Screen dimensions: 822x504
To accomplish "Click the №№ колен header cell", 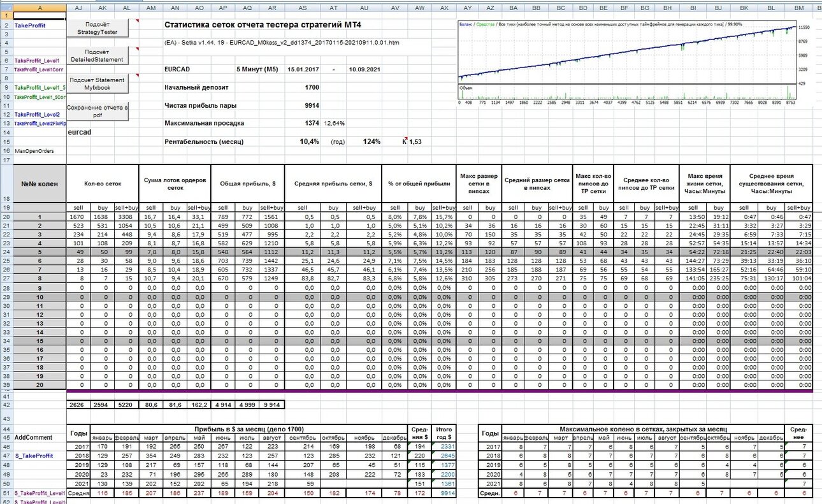I will pyautogui.click(x=40, y=184).
